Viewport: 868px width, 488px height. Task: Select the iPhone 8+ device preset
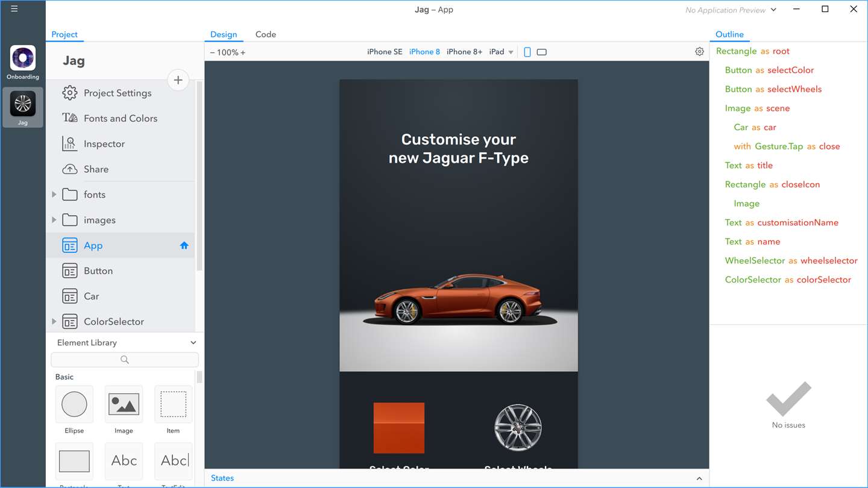tap(464, 52)
